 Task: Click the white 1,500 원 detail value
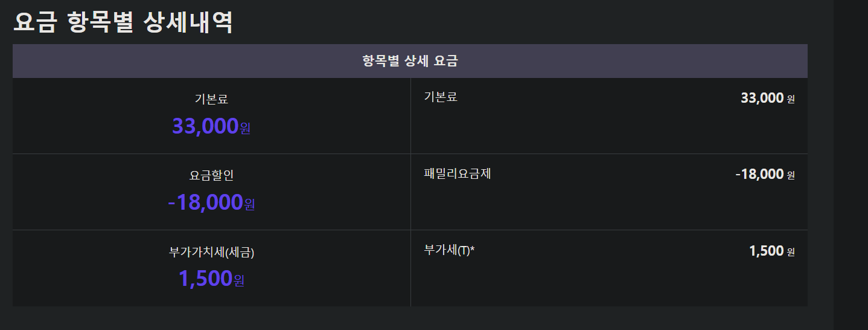click(x=772, y=251)
